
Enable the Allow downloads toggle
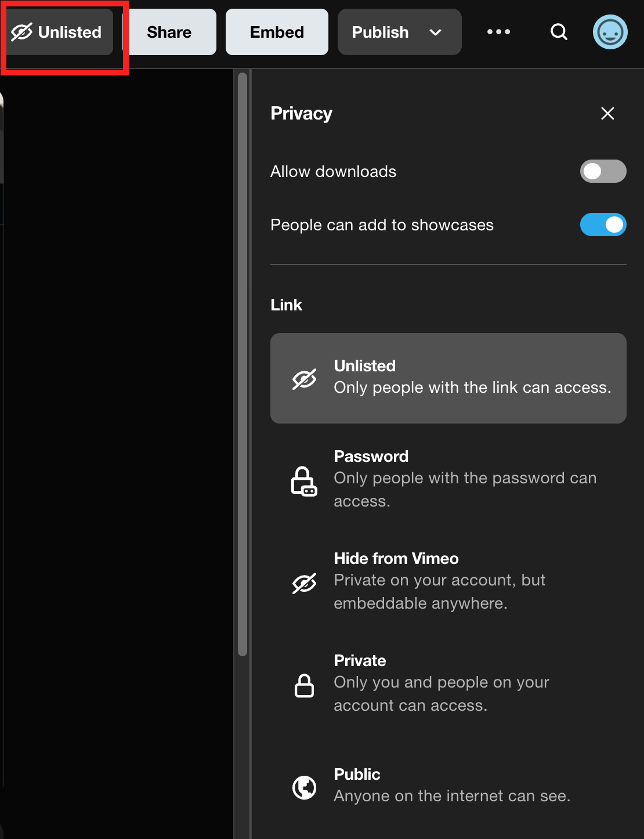[x=603, y=171]
